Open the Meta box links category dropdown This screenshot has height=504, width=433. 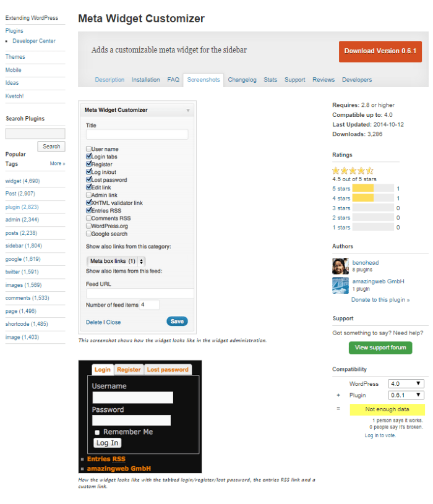[116, 261]
